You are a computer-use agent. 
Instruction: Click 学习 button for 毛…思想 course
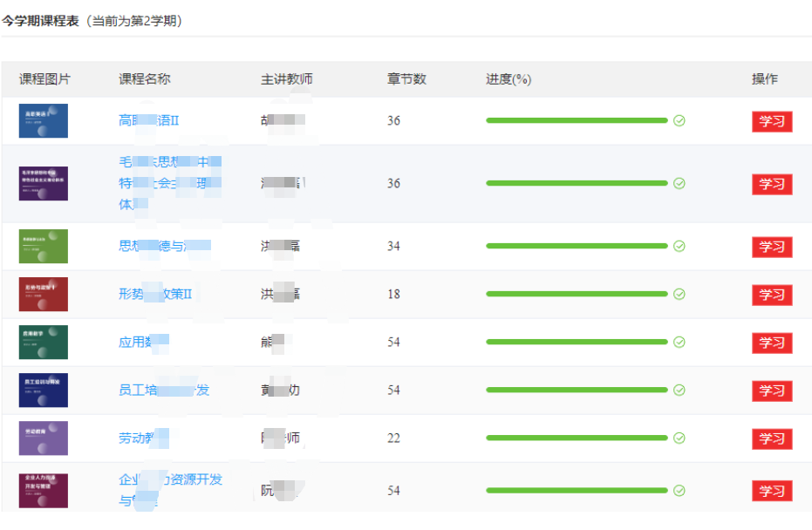[x=772, y=184]
